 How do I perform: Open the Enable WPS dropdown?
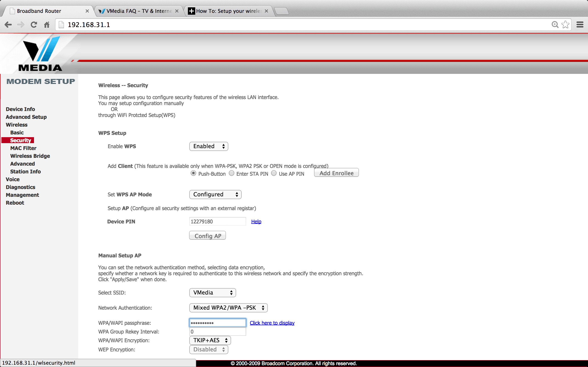tap(209, 146)
